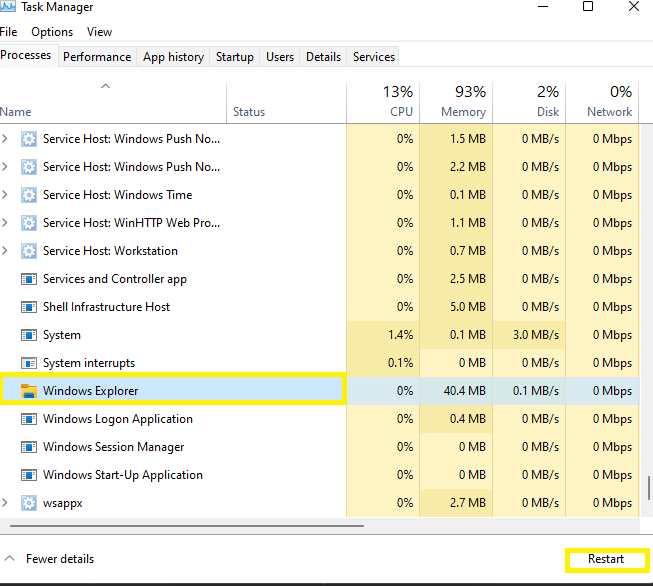653x586 pixels.
Task: Expand the wsappx process group
Action: pos(7,503)
